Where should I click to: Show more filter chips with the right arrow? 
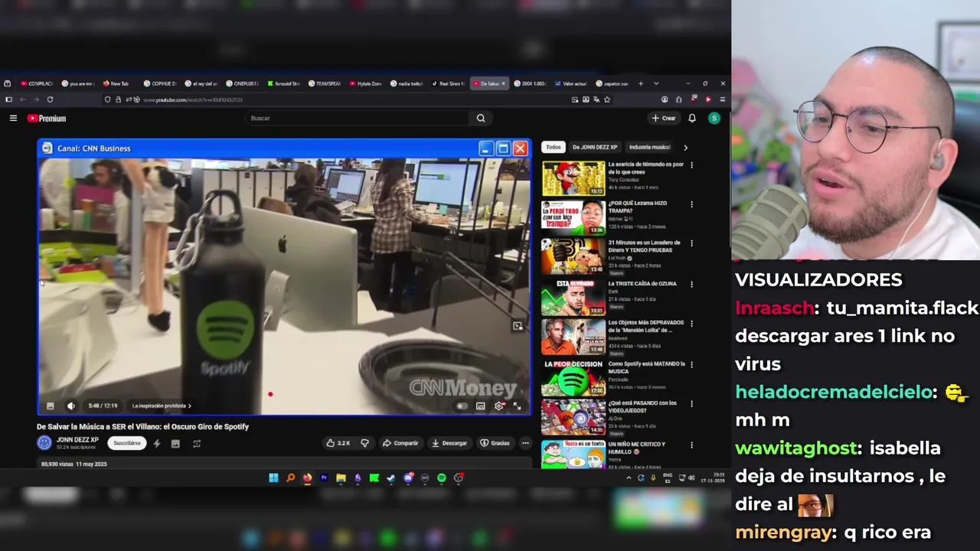coord(685,147)
